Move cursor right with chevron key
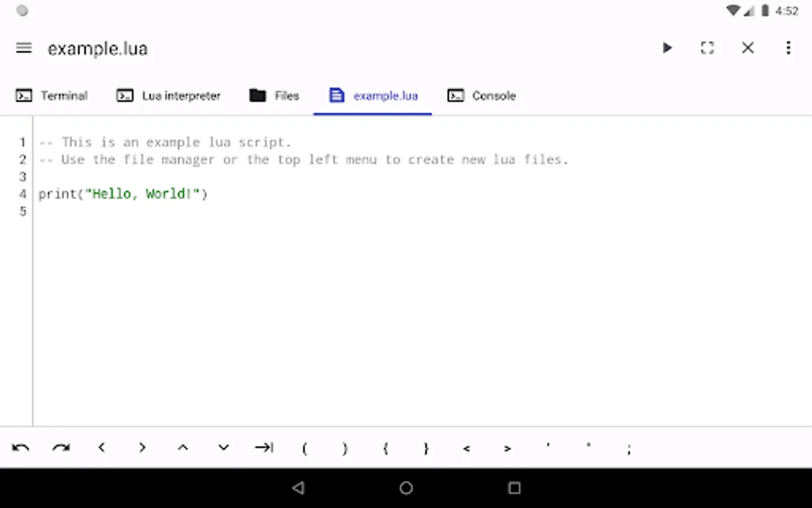The height and width of the screenshot is (508, 812). 142,448
